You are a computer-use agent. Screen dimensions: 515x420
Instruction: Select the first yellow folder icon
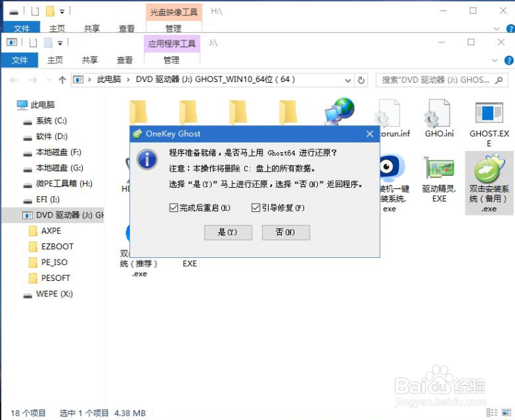[x=138, y=112]
